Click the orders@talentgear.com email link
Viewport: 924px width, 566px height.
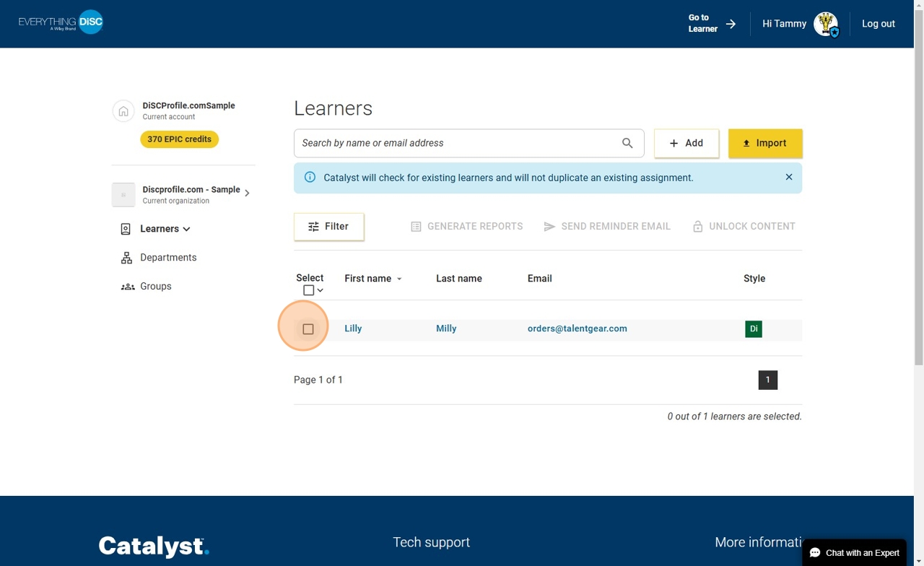point(577,328)
